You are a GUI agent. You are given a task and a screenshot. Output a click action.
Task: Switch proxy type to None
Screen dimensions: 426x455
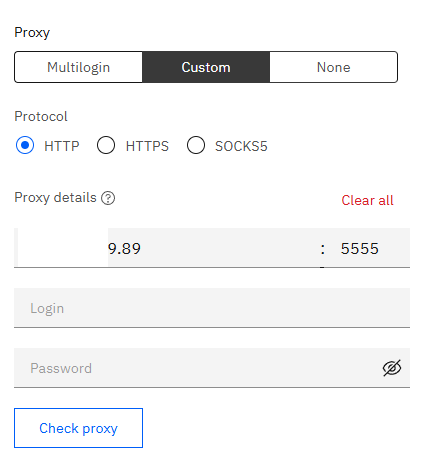tap(334, 67)
